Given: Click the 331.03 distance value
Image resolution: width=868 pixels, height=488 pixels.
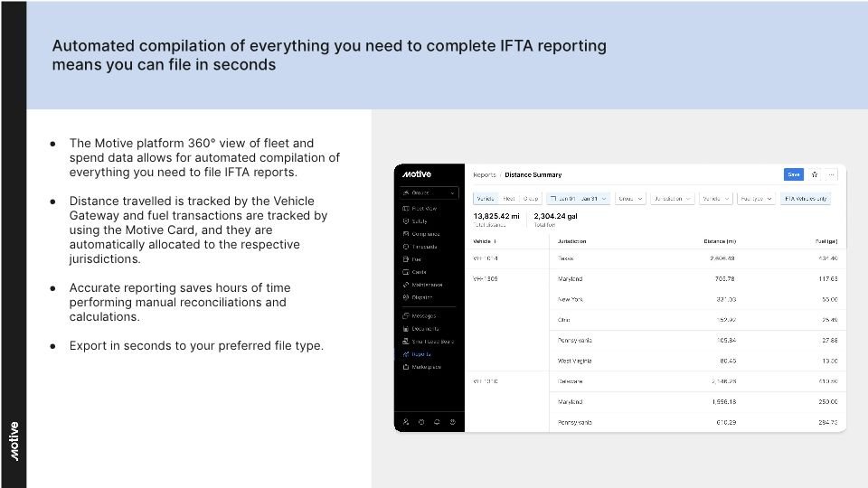Looking at the screenshot, I should pos(726,299).
